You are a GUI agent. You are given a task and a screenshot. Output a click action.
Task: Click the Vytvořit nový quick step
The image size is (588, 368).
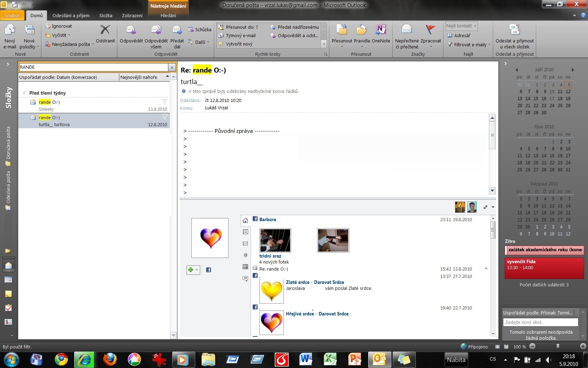point(235,44)
